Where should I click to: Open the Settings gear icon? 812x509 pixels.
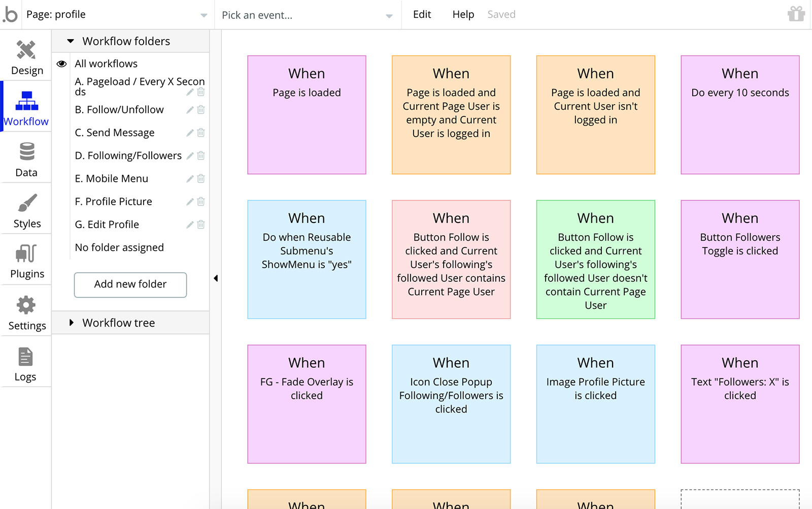26,305
